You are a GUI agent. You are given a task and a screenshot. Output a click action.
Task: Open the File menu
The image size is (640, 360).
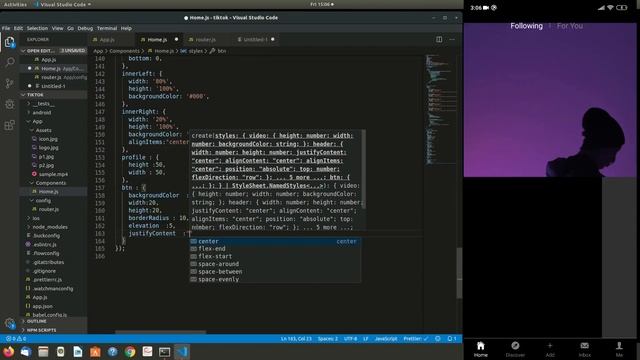click(6, 28)
